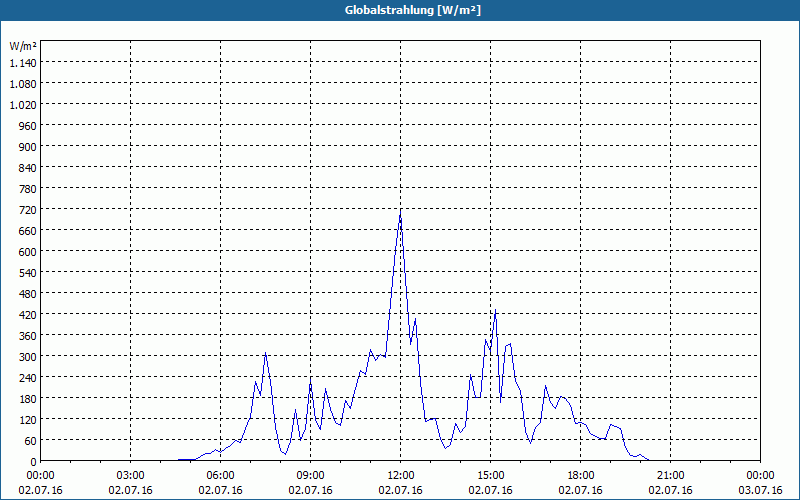Image resolution: width=800 pixels, height=500 pixels.
Task: Select the 12:00 time axis label
Action: [x=401, y=476]
